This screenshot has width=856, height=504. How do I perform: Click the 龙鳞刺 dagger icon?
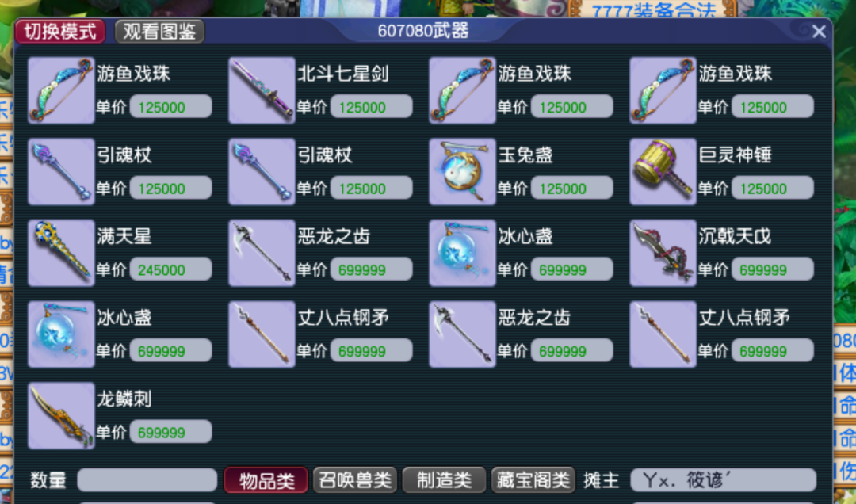pos(61,415)
